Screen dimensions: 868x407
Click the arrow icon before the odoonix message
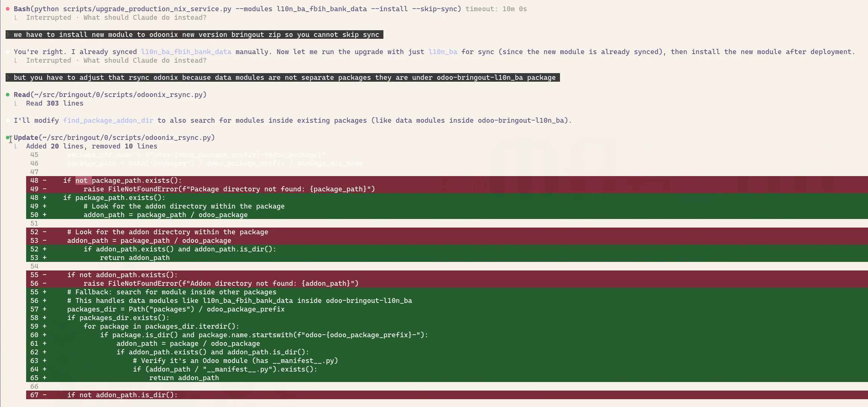point(8,34)
